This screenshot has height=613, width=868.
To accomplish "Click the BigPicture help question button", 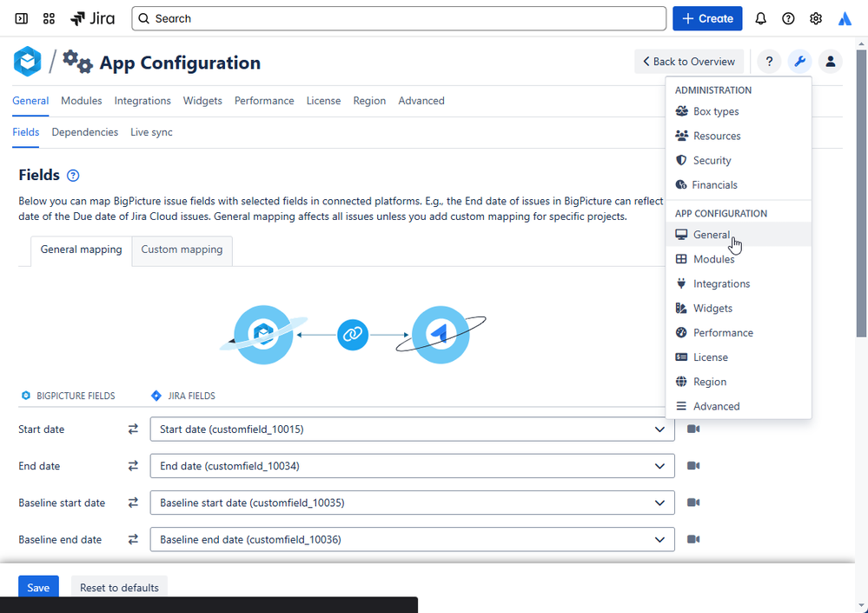I will point(769,62).
